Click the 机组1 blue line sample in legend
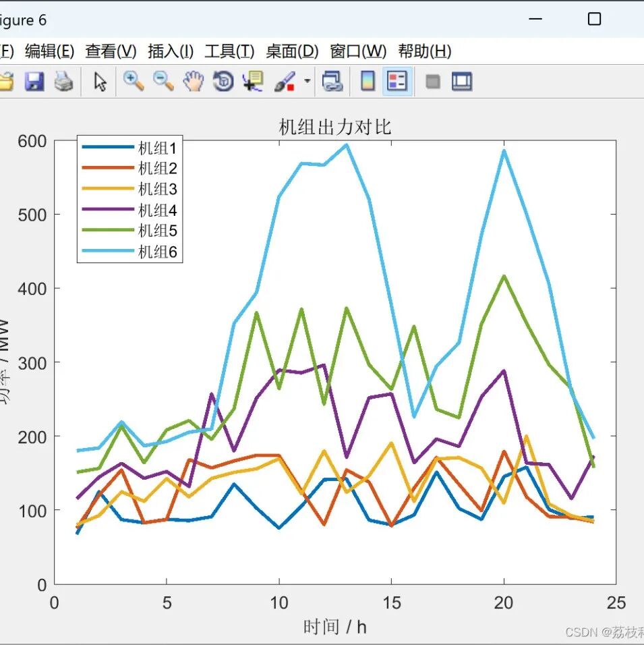644x645 pixels. coord(108,147)
